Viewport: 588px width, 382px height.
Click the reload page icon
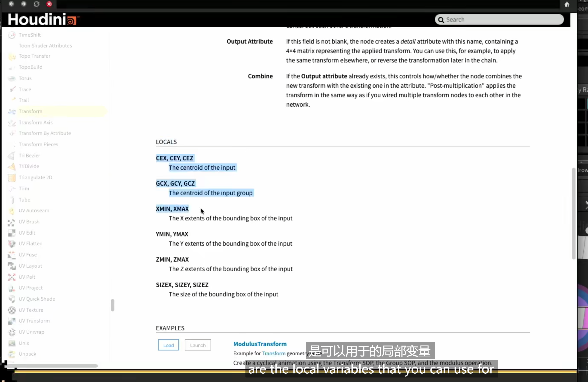(x=36, y=4)
